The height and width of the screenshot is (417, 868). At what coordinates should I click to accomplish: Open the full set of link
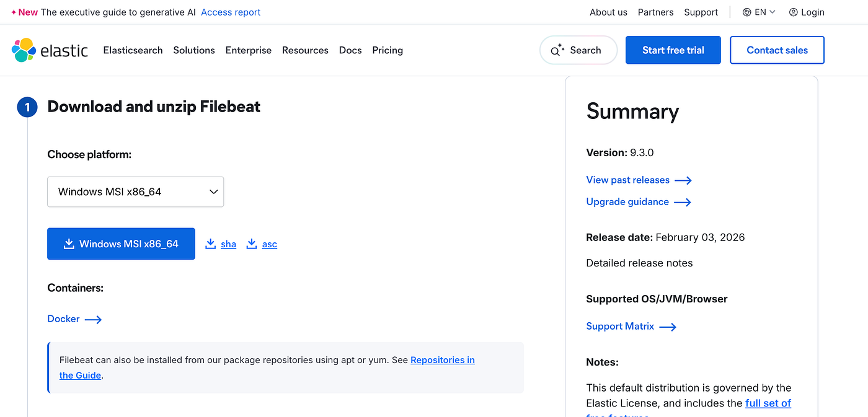768,403
